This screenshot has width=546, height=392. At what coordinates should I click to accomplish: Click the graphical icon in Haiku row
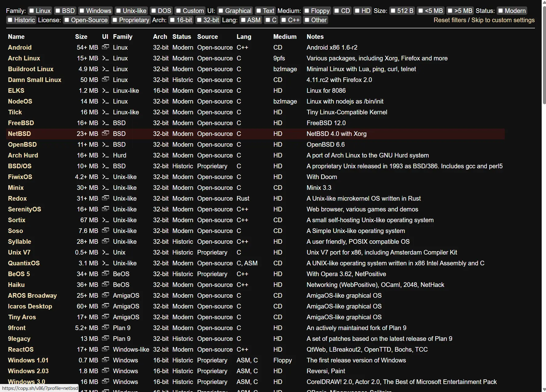click(105, 284)
